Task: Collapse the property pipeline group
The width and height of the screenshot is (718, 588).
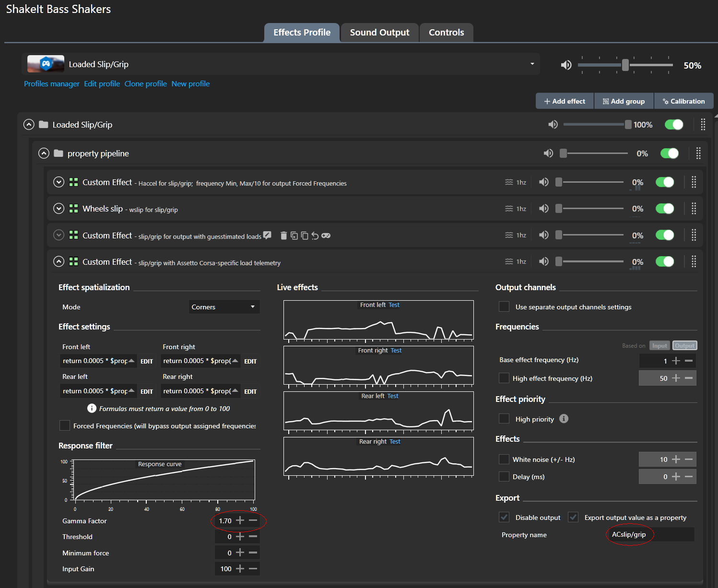Action: (44, 153)
